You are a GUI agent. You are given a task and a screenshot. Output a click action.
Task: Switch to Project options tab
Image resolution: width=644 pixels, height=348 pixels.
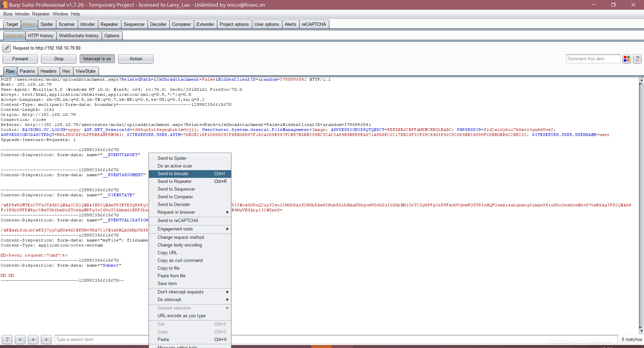(234, 24)
